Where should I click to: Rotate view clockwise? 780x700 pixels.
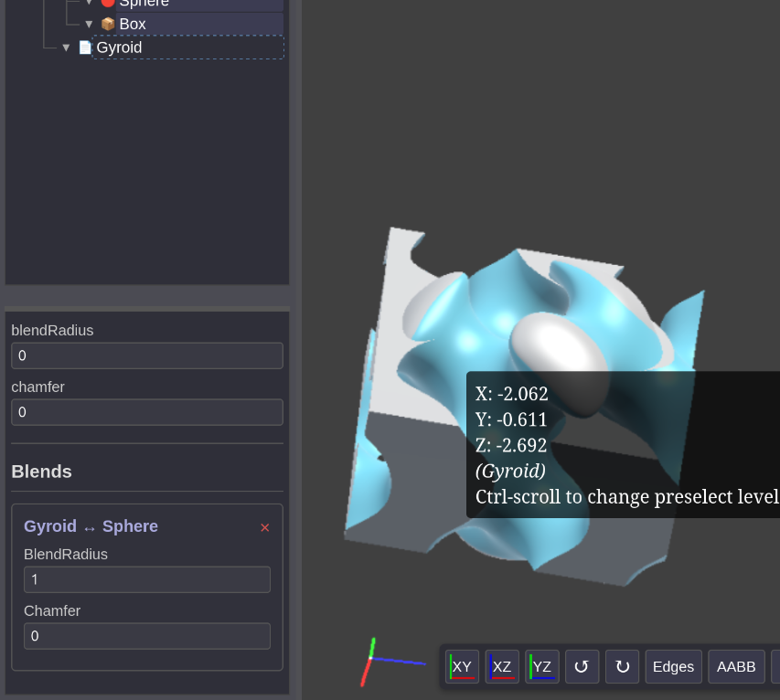click(623, 666)
